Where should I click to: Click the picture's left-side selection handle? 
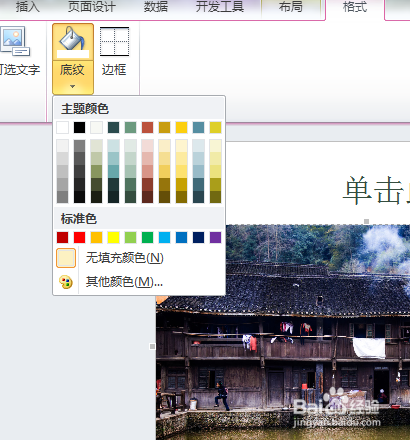[152, 347]
